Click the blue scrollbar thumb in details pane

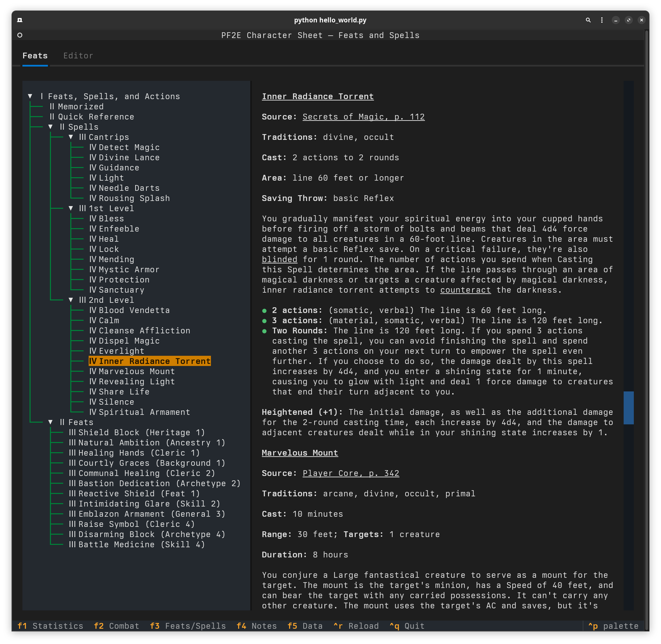point(628,408)
